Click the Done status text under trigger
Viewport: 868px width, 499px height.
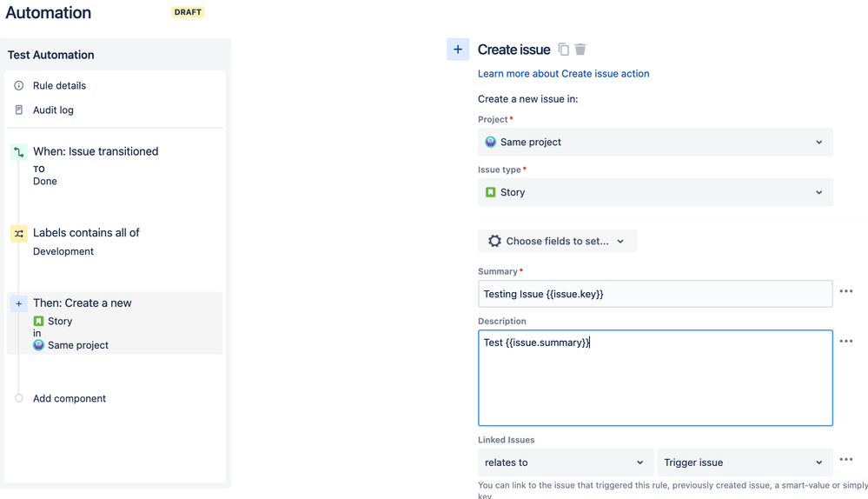(45, 181)
